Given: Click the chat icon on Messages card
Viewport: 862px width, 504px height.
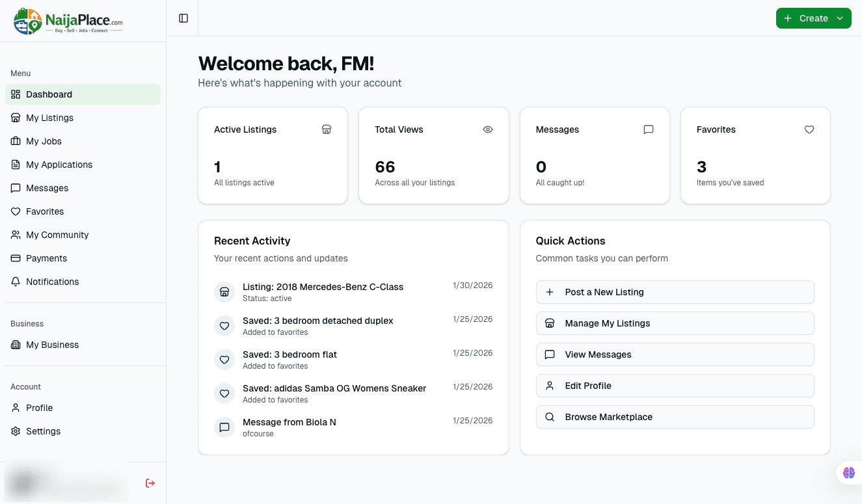Looking at the screenshot, I should point(648,129).
